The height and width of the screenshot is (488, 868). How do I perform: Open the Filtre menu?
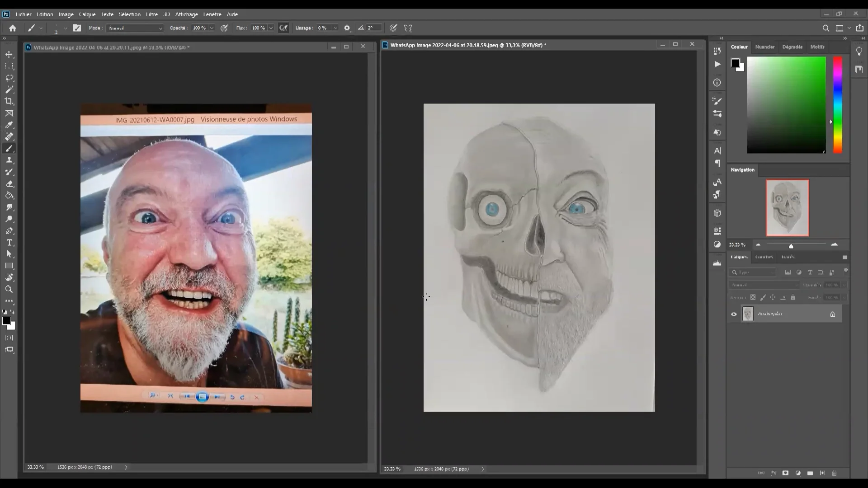click(152, 14)
